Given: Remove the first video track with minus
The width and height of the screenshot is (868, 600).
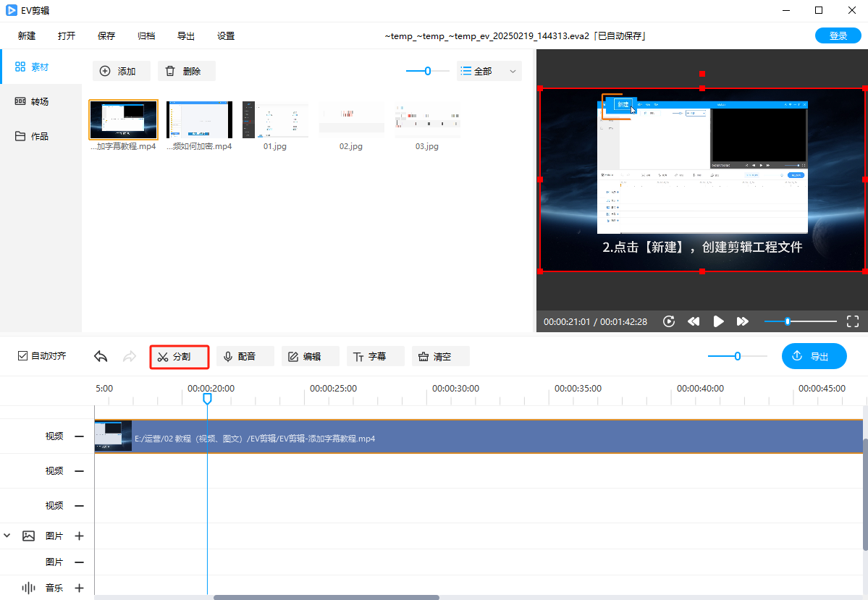Looking at the screenshot, I should click(79, 436).
